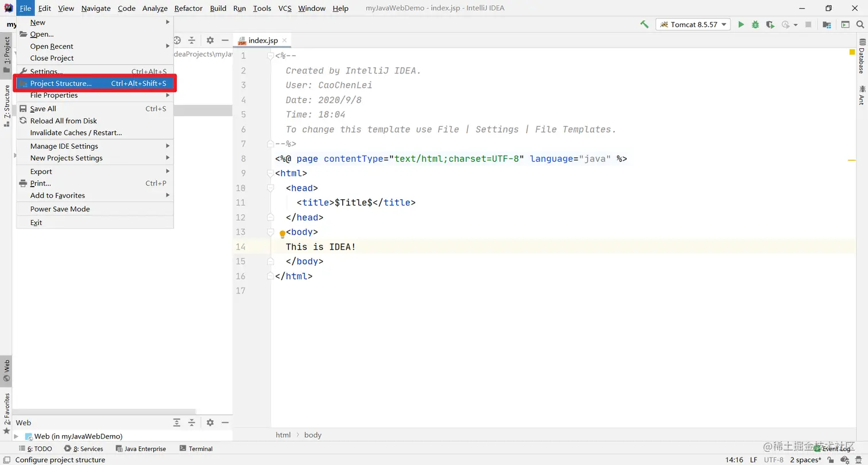868x465 pixels.
Task: Collapse all in the Web panel
Action: click(x=192, y=423)
